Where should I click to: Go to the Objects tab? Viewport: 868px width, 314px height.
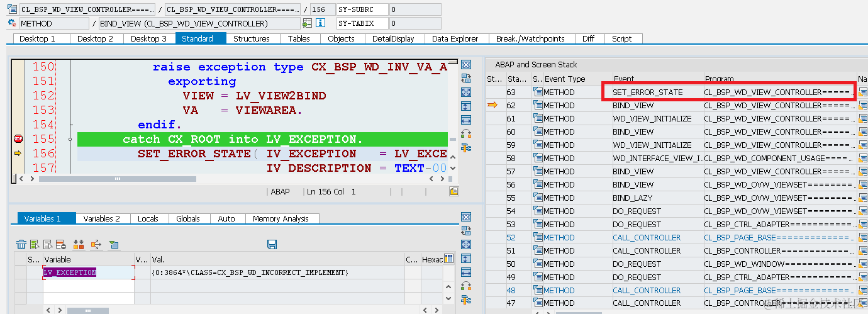[x=342, y=38]
